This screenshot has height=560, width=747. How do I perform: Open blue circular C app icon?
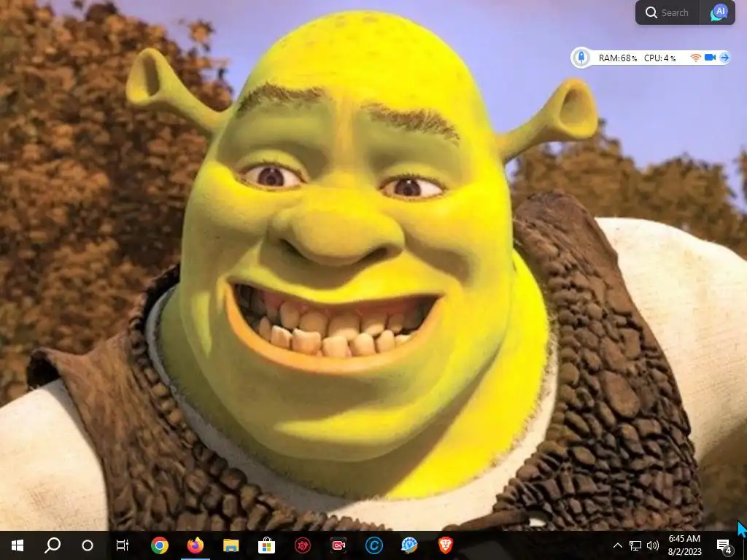(374, 545)
